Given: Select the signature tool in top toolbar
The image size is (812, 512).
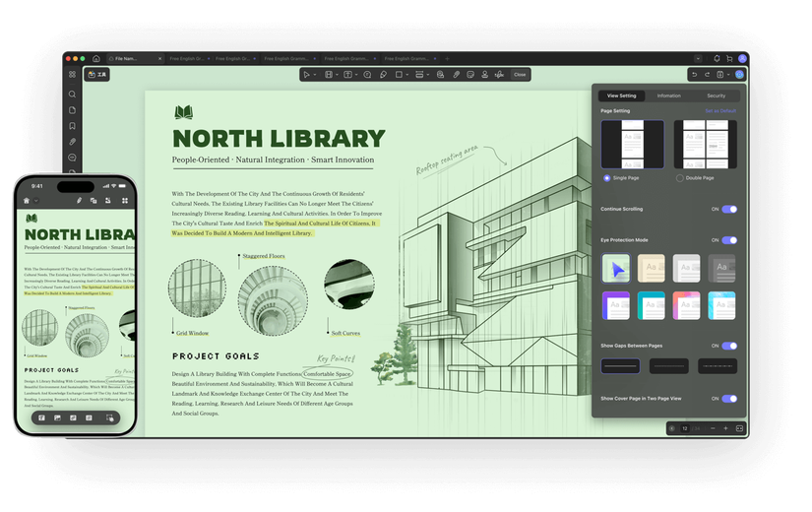Looking at the screenshot, I should pos(499,75).
